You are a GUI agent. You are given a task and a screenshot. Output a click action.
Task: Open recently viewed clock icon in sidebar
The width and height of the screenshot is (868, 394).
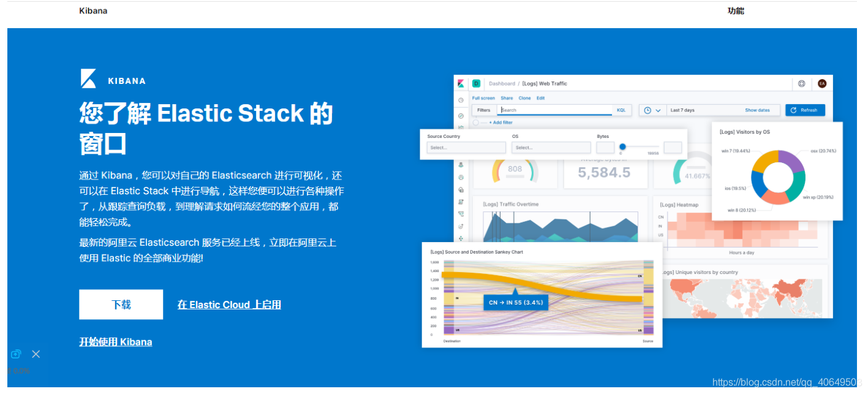coord(461,100)
